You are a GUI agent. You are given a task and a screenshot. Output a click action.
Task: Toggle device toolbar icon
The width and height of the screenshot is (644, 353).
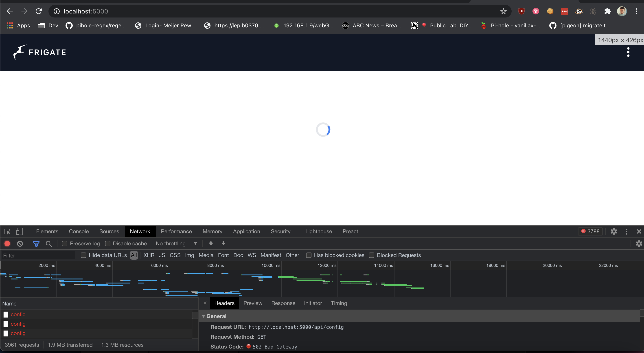pyautogui.click(x=19, y=231)
